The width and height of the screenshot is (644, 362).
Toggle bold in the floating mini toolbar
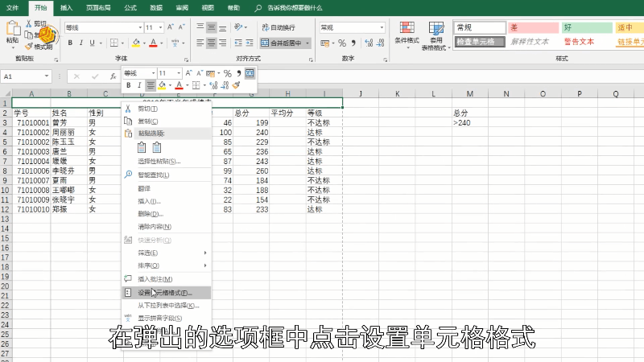pos(129,85)
